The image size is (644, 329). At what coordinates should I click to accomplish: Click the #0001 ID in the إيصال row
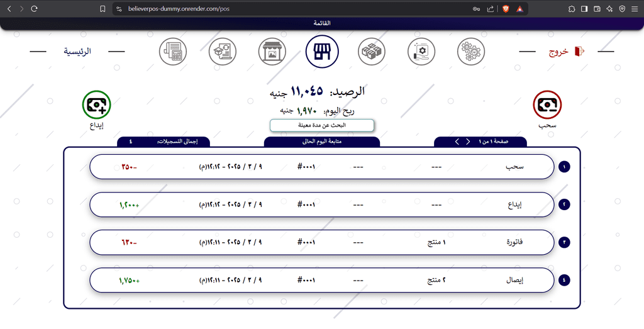coord(306,280)
